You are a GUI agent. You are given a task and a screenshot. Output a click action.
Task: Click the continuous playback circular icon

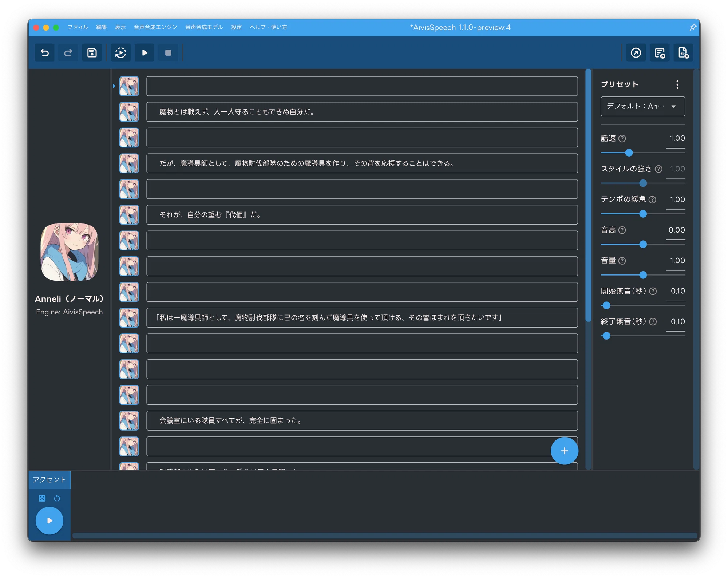click(x=121, y=53)
